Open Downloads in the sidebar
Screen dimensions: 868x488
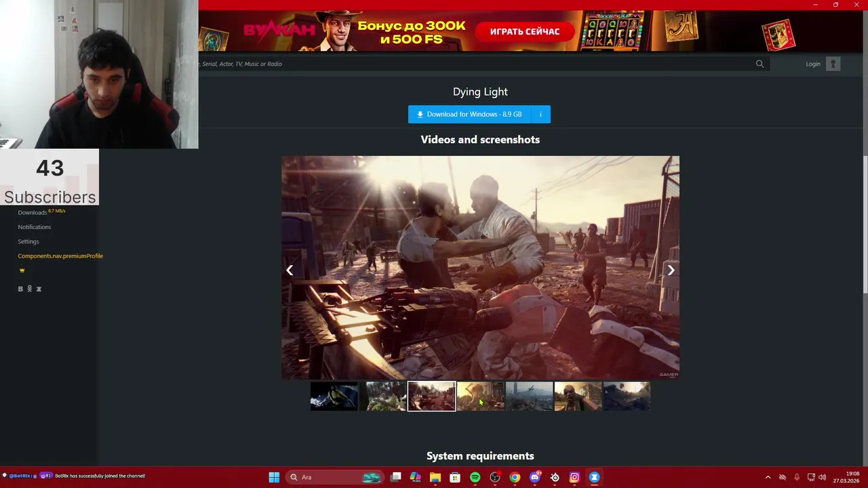(32, 212)
